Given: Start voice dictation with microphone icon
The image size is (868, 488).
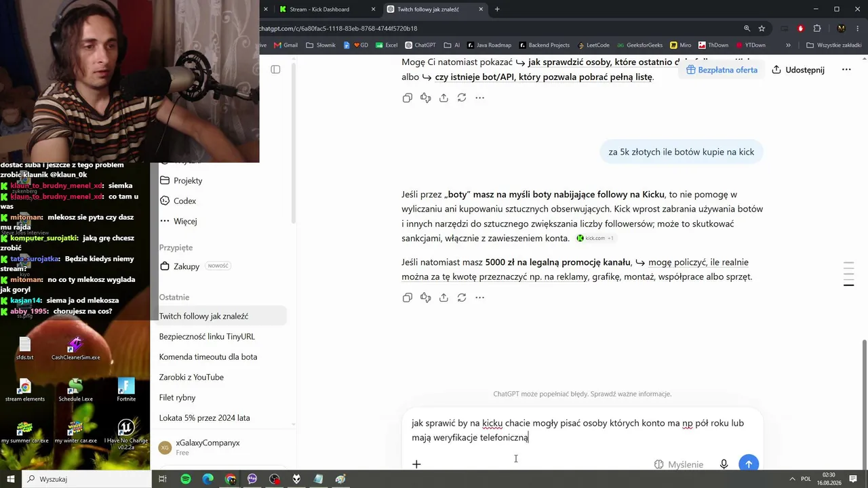Looking at the screenshot, I should 724,464.
